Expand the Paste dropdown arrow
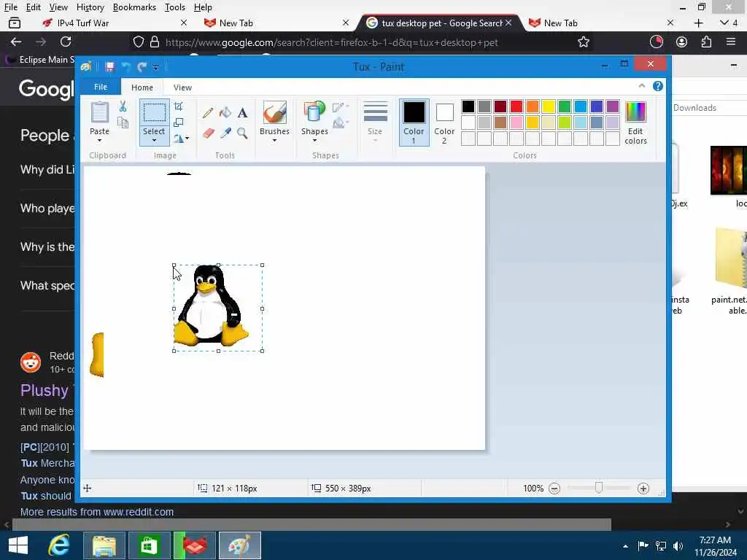 [x=99, y=141]
